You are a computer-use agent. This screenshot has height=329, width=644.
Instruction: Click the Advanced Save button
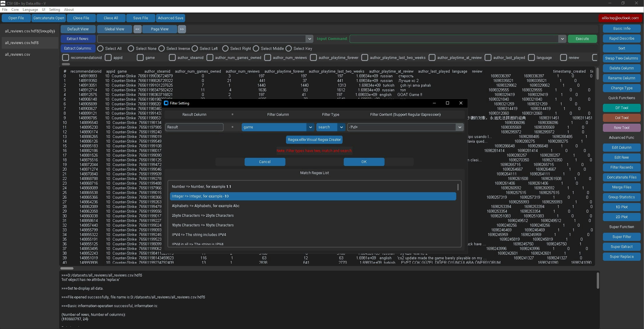click(171, 18)
